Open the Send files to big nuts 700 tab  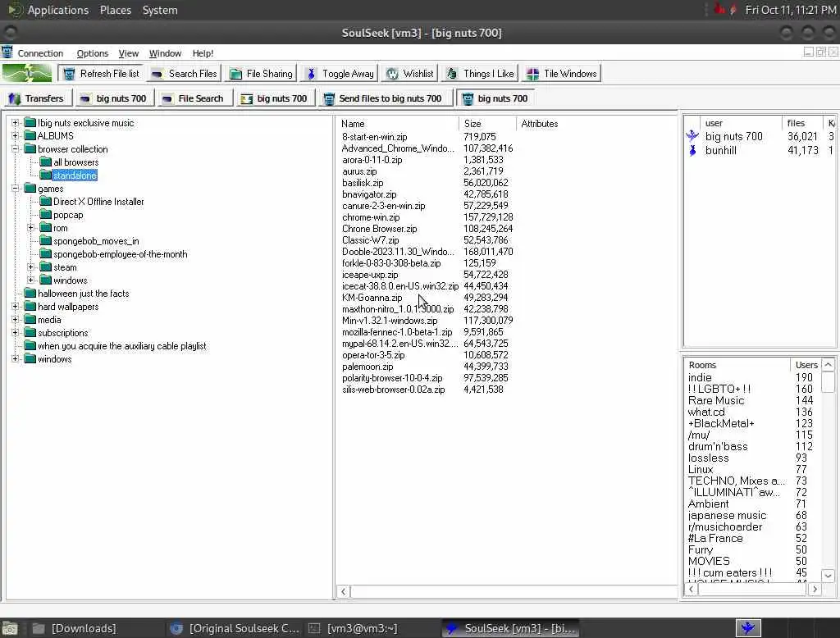coord(384,98)
